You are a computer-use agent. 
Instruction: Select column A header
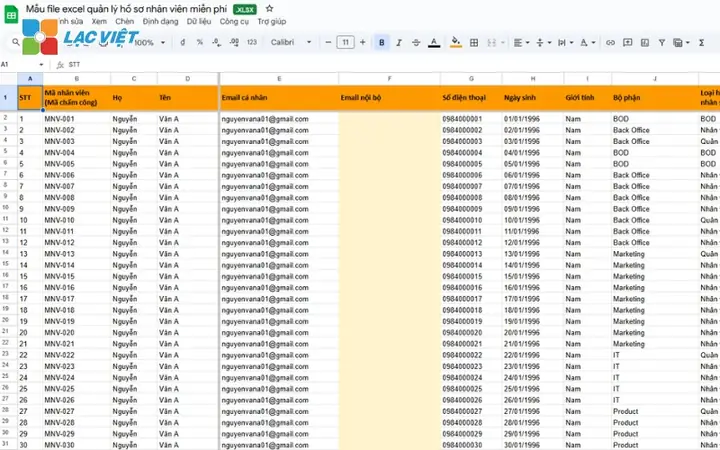pos(30,79)
